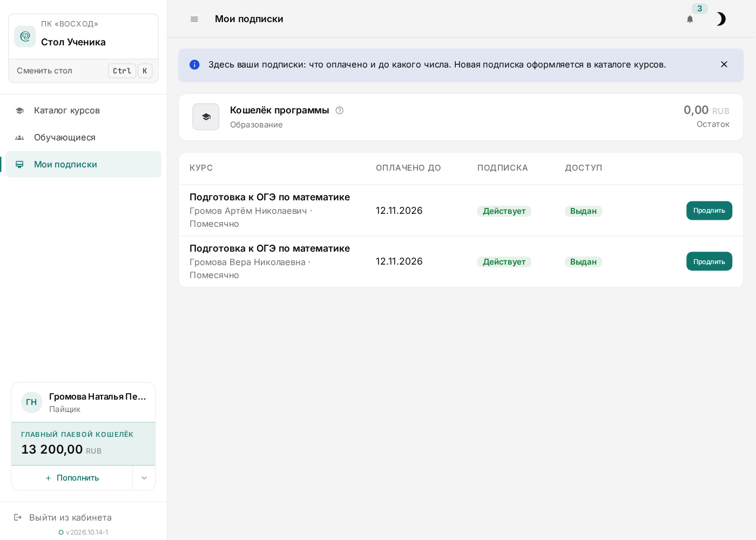The width and height of the screenshot is (756, 540).
Task: Click Действует status in Громов Артём row
Action: (x=504, y=211)
